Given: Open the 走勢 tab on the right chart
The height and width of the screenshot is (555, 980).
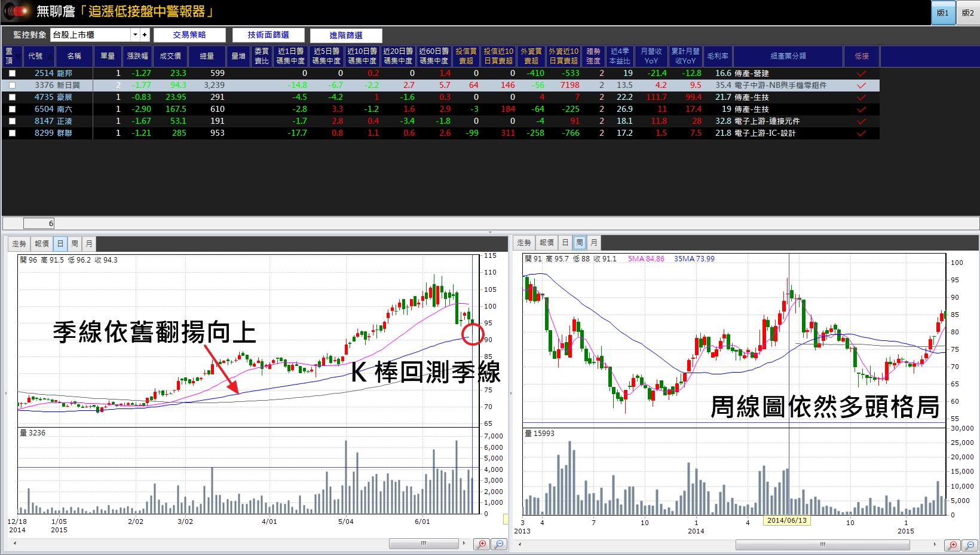Looking at the screenshot, I should click(x=523, y=243).
